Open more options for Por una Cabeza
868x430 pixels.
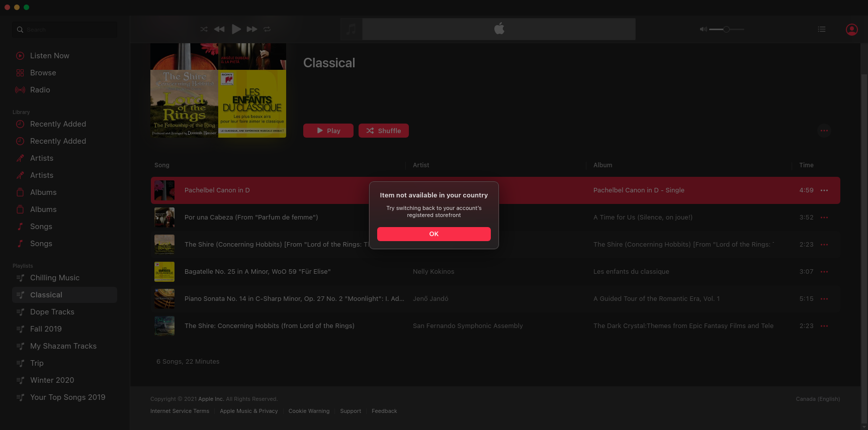point(824,218)
